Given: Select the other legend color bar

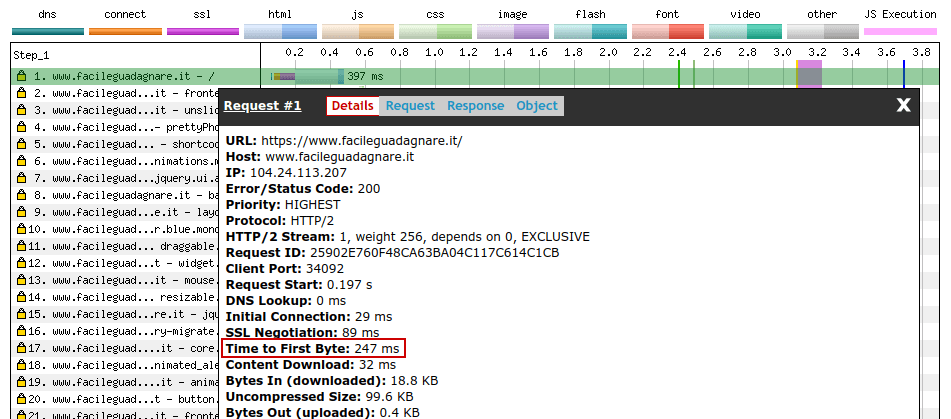Looking at the screenshot, I should point(823,32).
